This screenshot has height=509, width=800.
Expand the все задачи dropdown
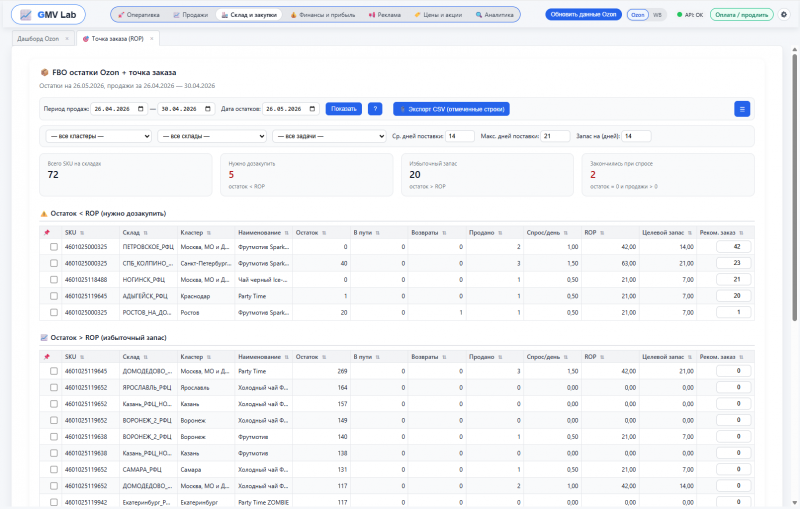tap(329, 136)
